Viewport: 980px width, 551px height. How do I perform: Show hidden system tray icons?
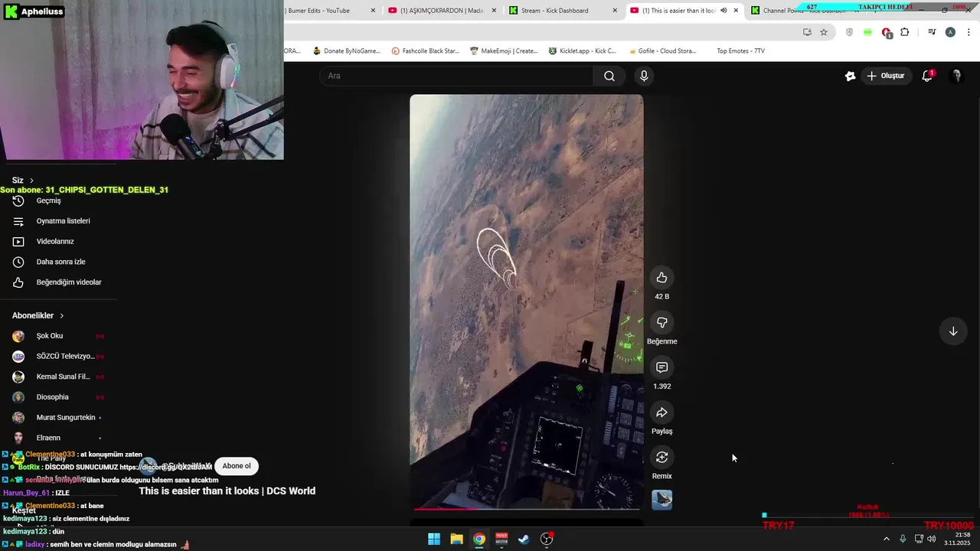point(887,539)
